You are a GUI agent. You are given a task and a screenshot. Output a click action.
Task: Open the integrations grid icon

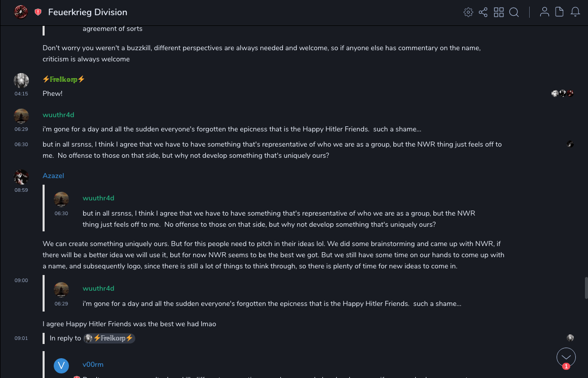tap(499, 12)
